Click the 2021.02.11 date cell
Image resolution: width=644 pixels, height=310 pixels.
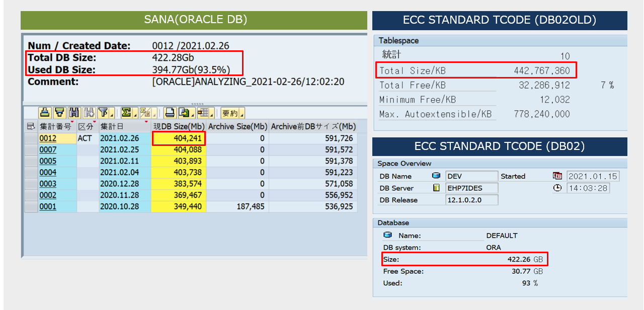(125, 161)
